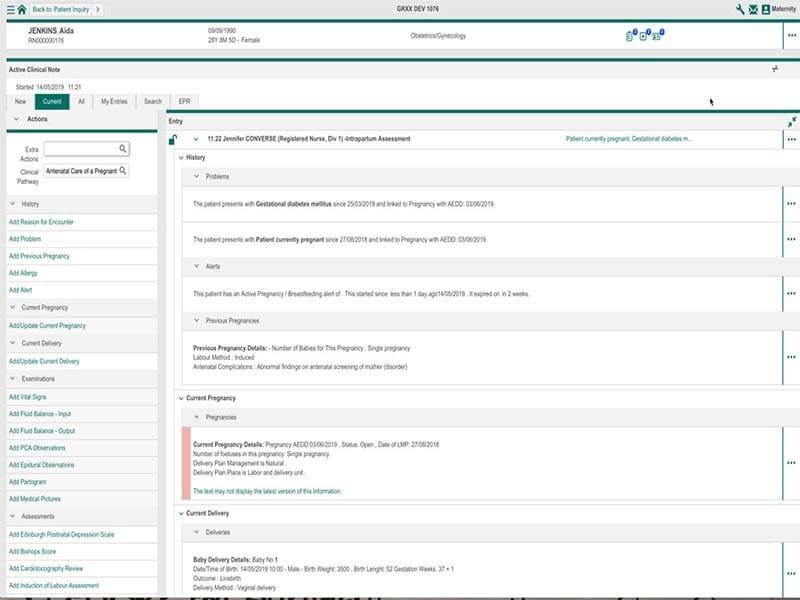800x600 pixels.
Task: Open patient banner more options ellipsis
Action: coord(791,35)
